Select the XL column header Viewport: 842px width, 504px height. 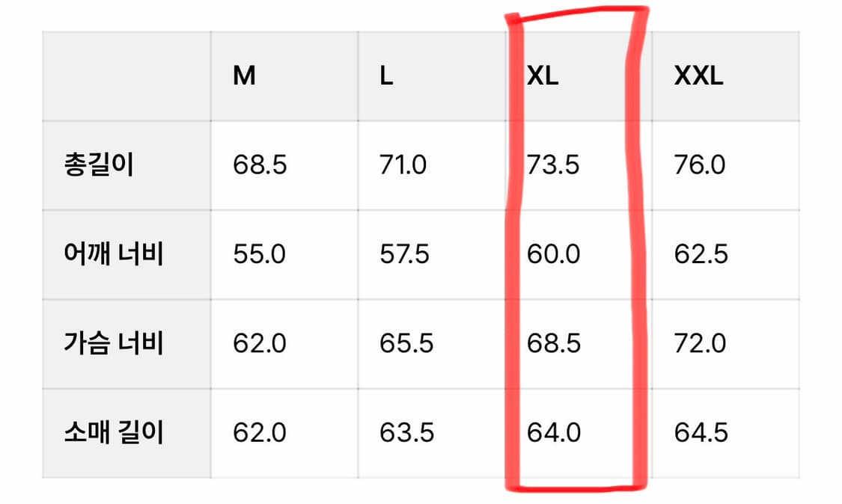point(543,76)
